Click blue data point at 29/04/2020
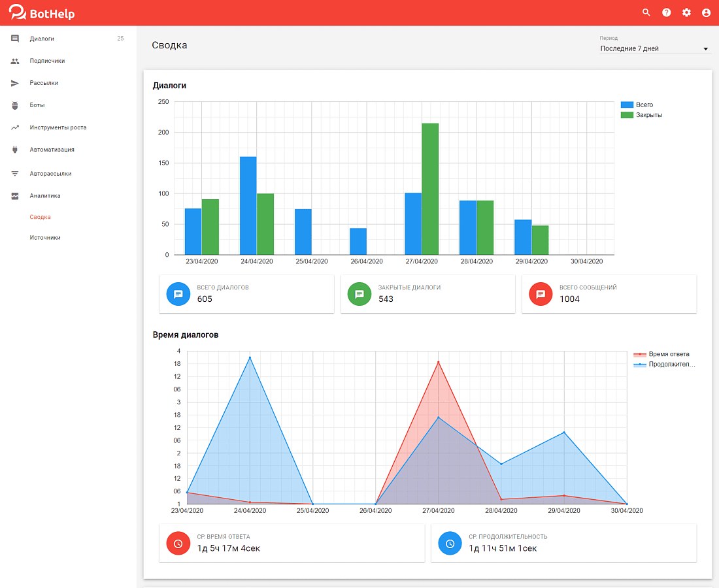The image size is (719, 588). (x=564, y=432)
